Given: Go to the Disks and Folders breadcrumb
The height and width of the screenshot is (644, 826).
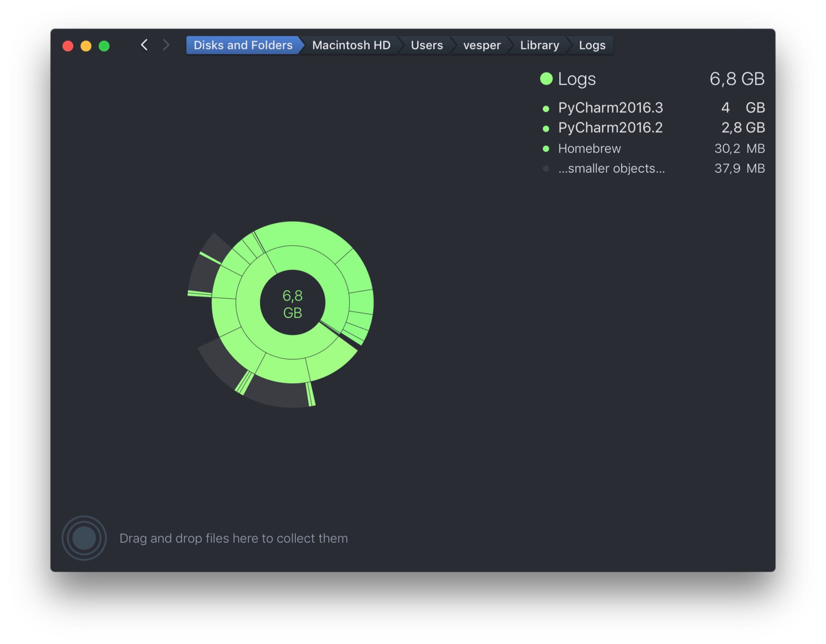Looking at the screenshot, I should pyautogui.click(x=243, y=45).
